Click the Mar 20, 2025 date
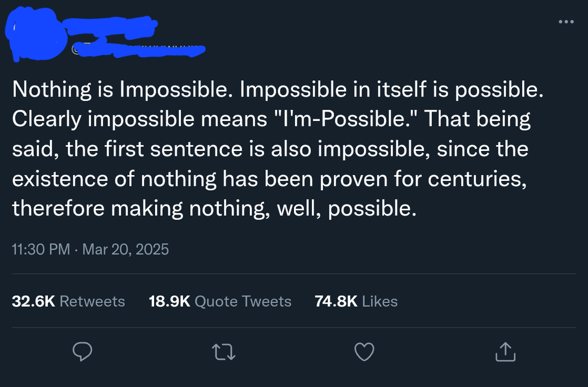Screen dimensions: 588x387 click(x=125, y=250)
